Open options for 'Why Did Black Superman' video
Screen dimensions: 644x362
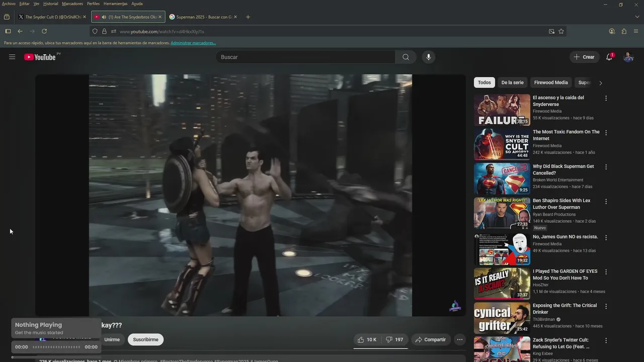pos(606,167)
